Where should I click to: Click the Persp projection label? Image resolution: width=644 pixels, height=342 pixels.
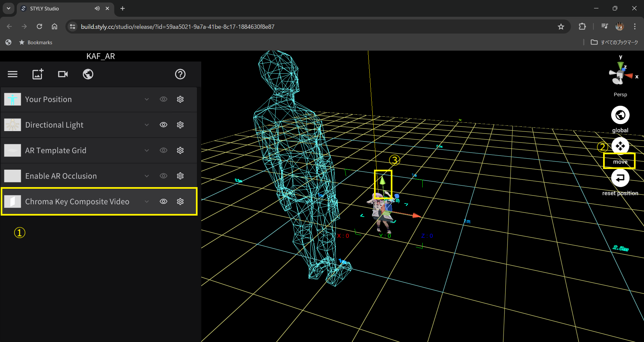(620, 95)
